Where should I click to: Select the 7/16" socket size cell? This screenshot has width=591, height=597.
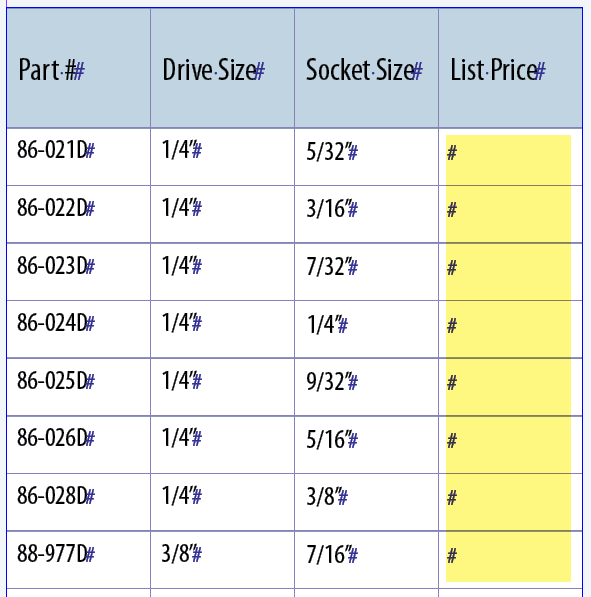(366, 560)
